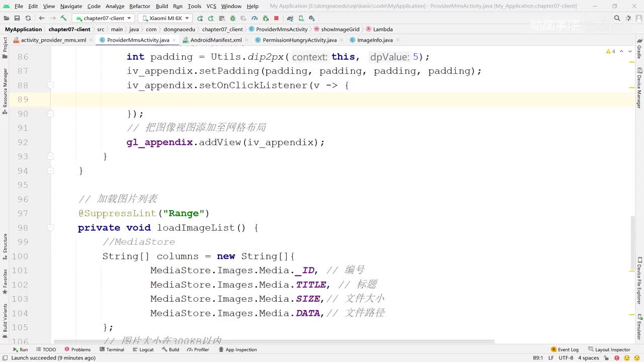This screenshot has width=644, height=362.
Task: Click the warning count indicator showing 4
Action: click(x=611, y=51)
